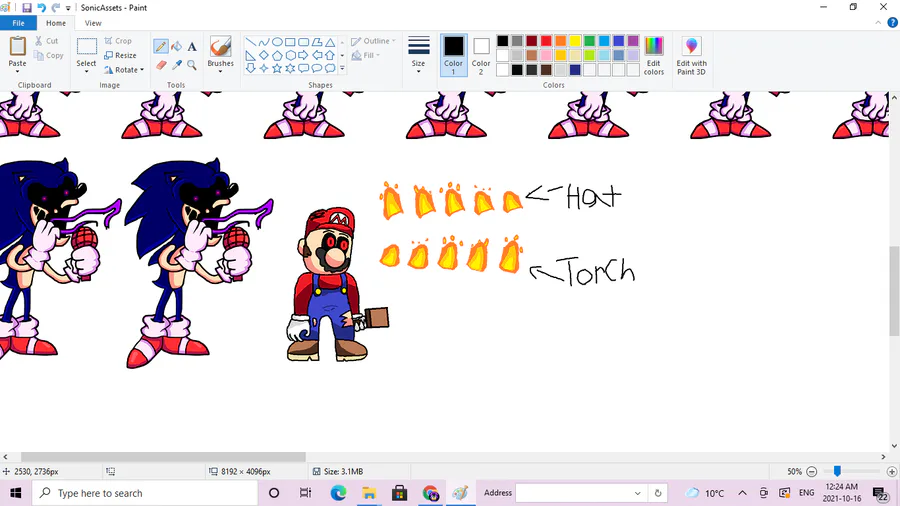Click the Cut button
The height and width of the screenshot is (506, 900).
click(x=46, y=41)
